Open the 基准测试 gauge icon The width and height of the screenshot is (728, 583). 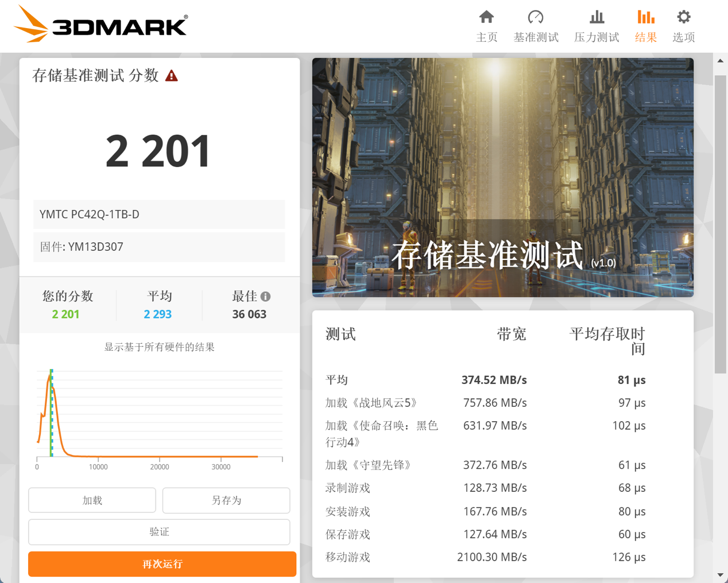click(536, 17)
